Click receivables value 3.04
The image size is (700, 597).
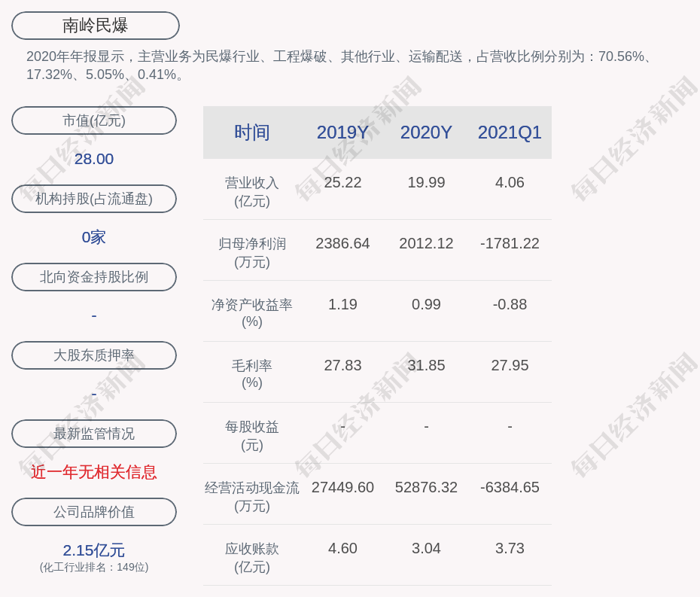click(426, 548)
